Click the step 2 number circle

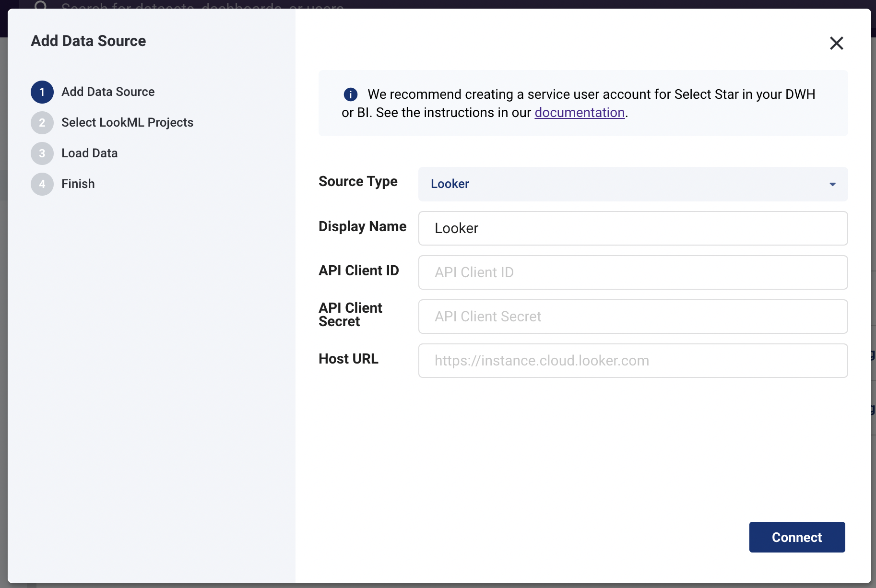[x=42, y=123]
